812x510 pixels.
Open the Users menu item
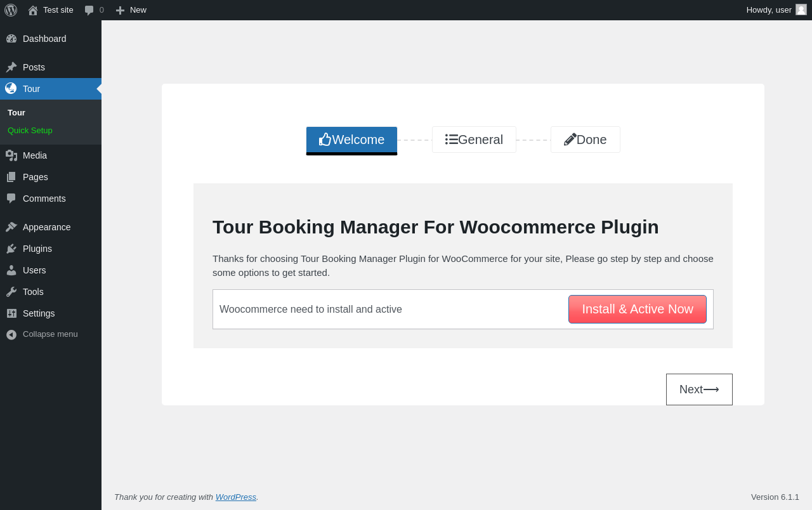tap(51, 270)
